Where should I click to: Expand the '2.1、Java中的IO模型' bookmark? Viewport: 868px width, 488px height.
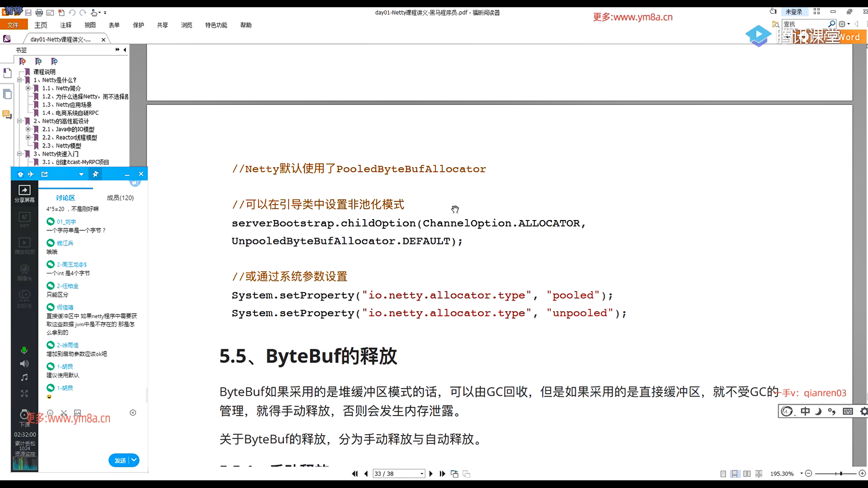tap(28, 129)
